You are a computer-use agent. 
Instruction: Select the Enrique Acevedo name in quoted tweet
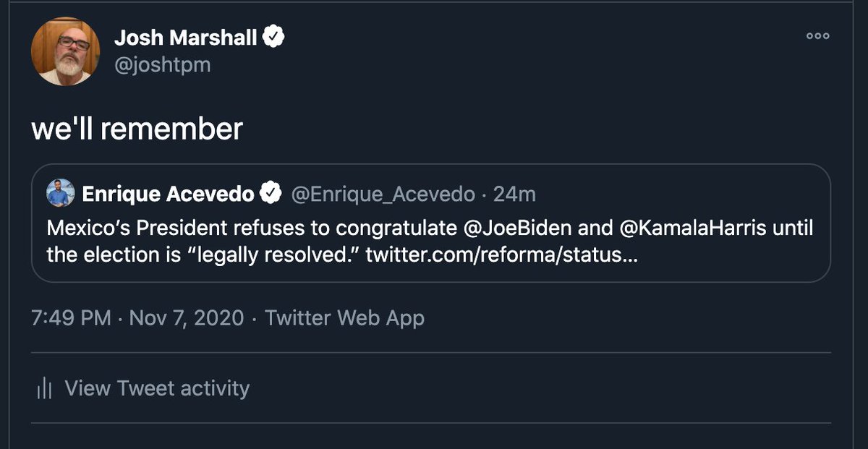[x=168, y=194]
